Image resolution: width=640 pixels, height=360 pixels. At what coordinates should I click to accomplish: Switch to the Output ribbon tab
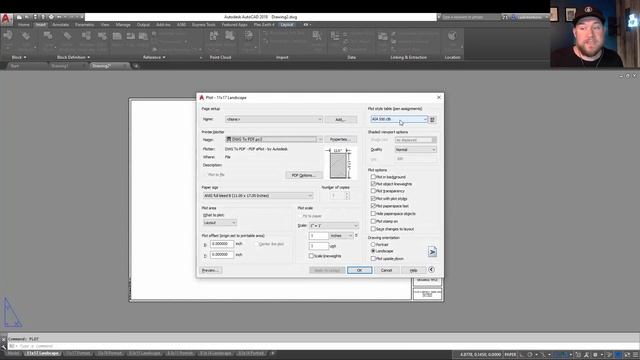tap(143, 25)
